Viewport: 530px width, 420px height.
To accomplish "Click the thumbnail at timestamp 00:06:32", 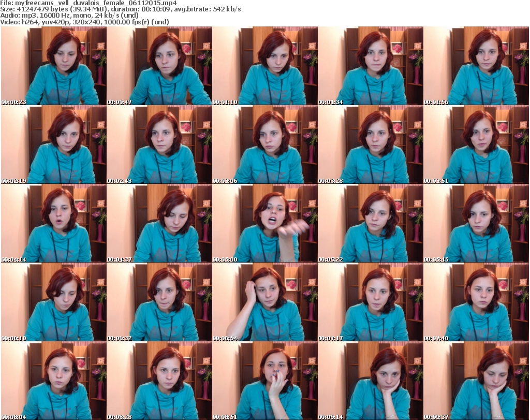I will click(x=159, y=302).
